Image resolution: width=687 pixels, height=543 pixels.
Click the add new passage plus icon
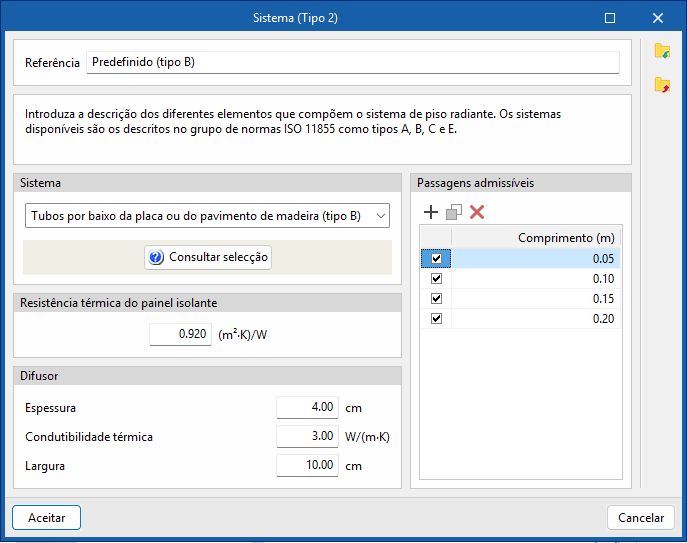coord(431,212)
